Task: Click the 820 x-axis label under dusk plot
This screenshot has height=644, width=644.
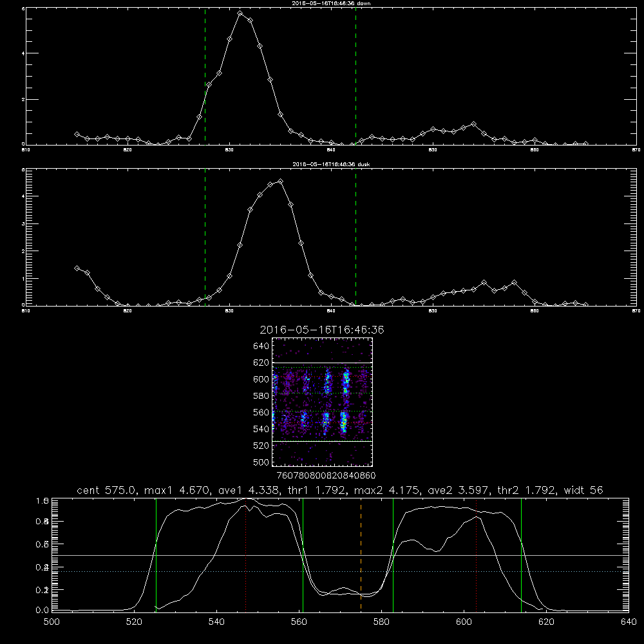Action: click(x=128, y=311)
